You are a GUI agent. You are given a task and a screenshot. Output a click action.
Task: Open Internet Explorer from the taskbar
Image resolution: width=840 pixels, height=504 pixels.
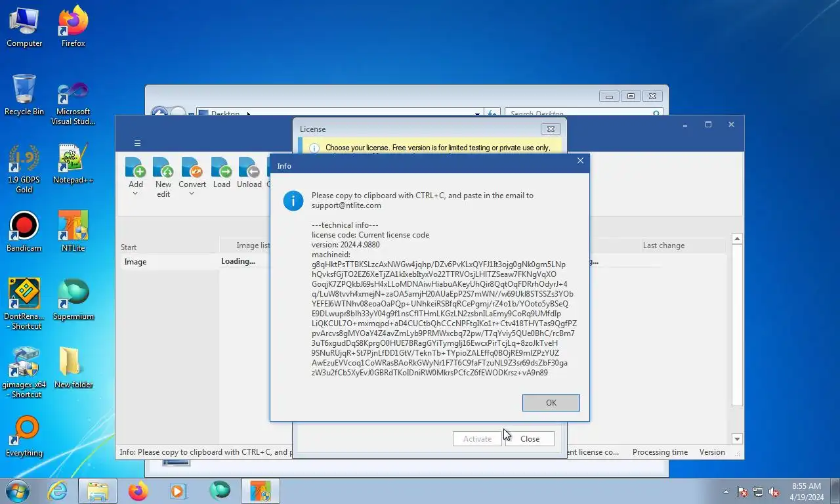pyautogui.click(x=58, y=491)
